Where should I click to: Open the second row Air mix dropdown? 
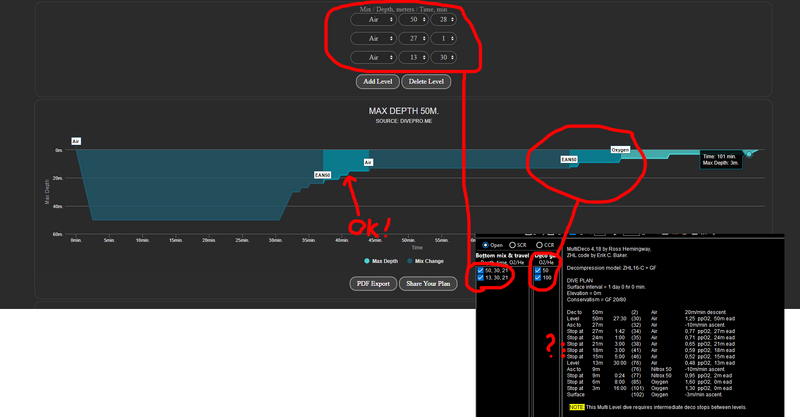(x=372, y=40)
